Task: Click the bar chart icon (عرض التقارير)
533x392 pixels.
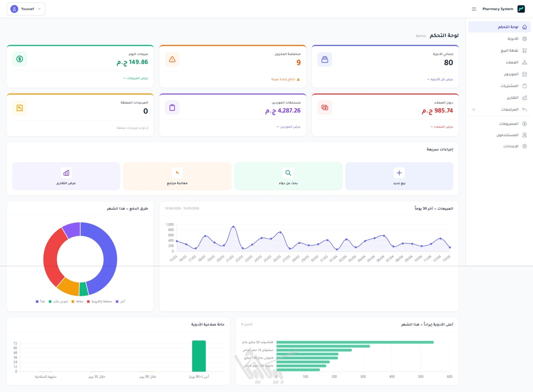Action: (x=66, y=173)
